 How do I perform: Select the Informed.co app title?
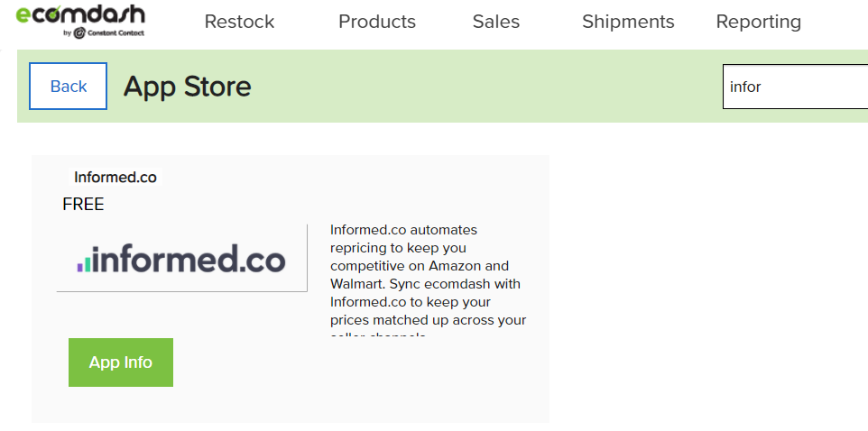(115, 177)
